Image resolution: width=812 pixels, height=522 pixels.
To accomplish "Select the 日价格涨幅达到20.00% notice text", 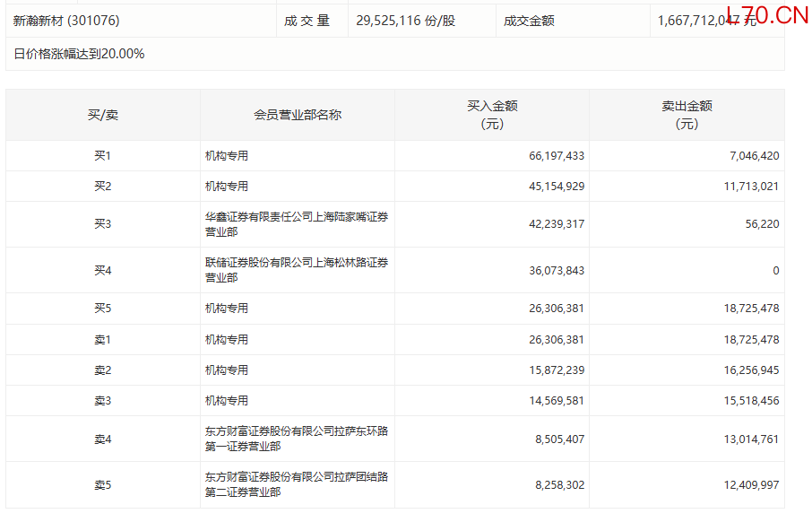I will 79,54.
